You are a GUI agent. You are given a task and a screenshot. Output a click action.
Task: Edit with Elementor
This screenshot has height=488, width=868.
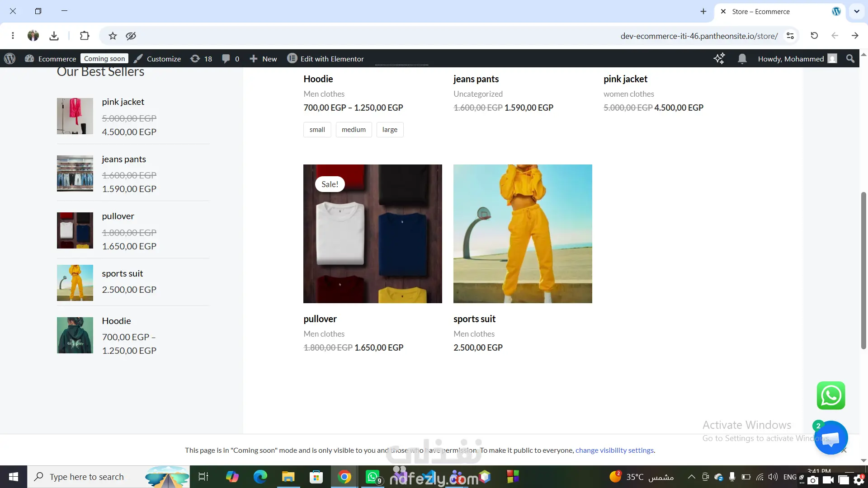click(x=325, y=59)
